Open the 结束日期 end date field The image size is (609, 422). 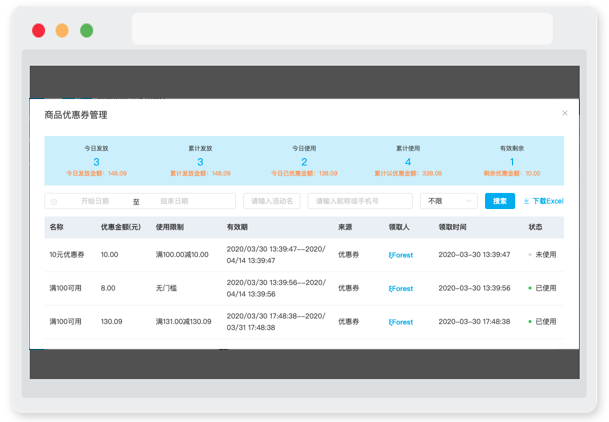coord(174,201)
